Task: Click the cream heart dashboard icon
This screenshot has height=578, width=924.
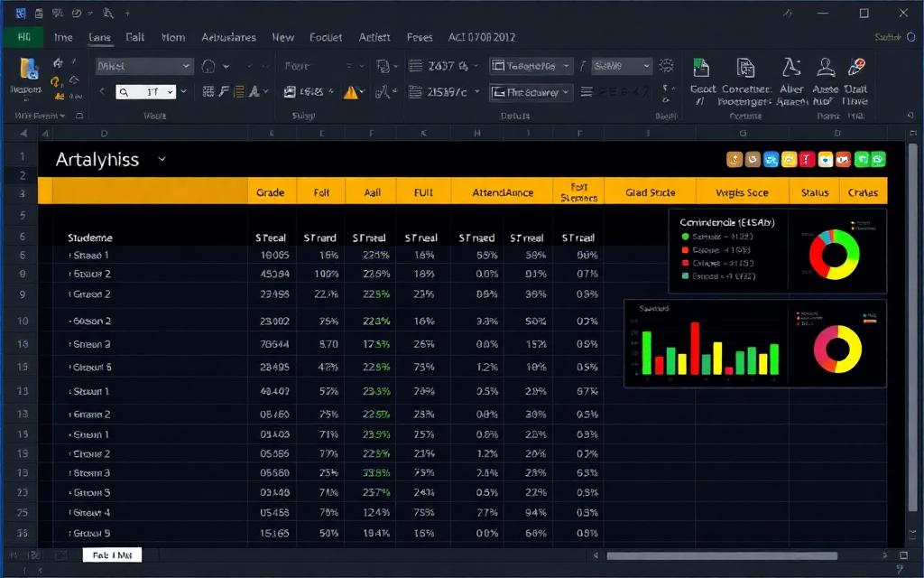Action: [826, 159]
